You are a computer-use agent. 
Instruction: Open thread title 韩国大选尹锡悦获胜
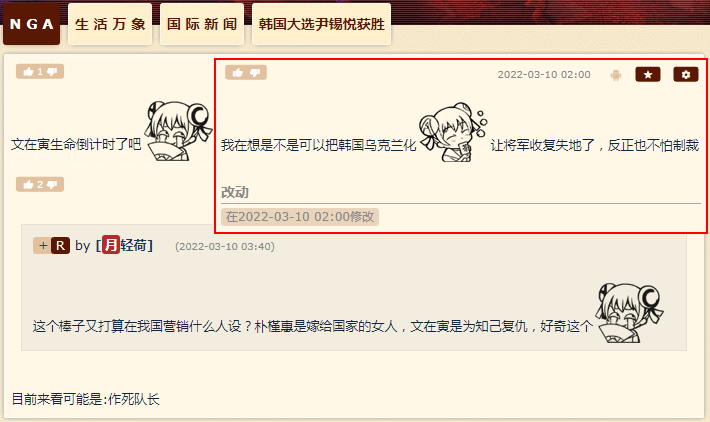pos(321,24)
